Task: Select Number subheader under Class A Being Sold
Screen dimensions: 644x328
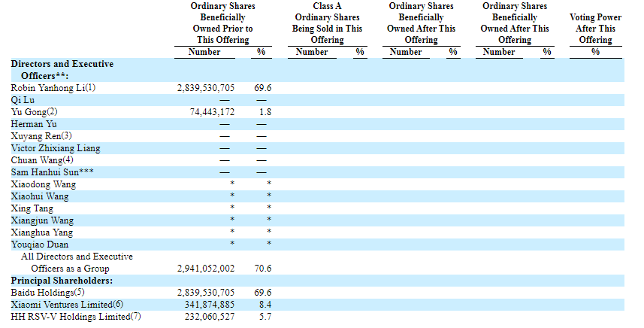Action: pyautogui.click(x=312, y=52)
